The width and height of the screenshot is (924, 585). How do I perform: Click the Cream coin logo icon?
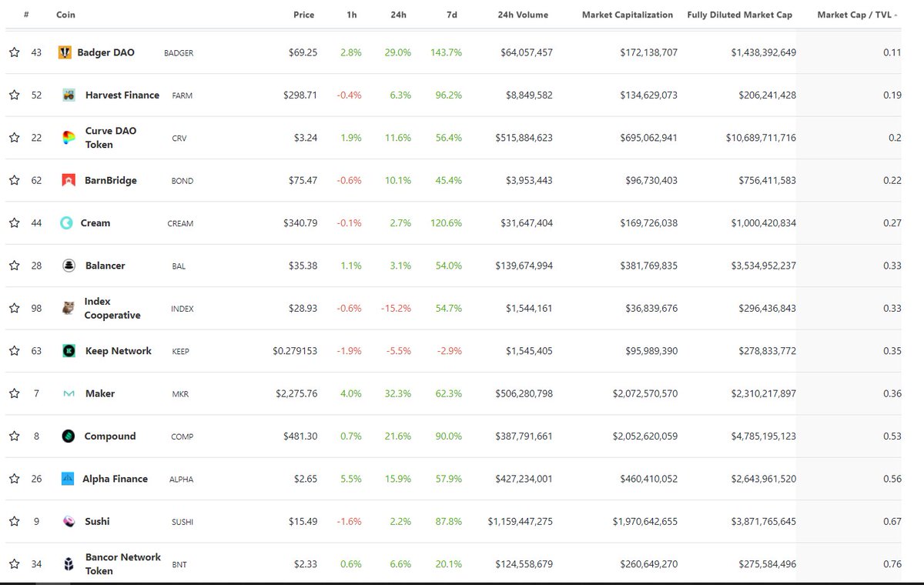66,223
